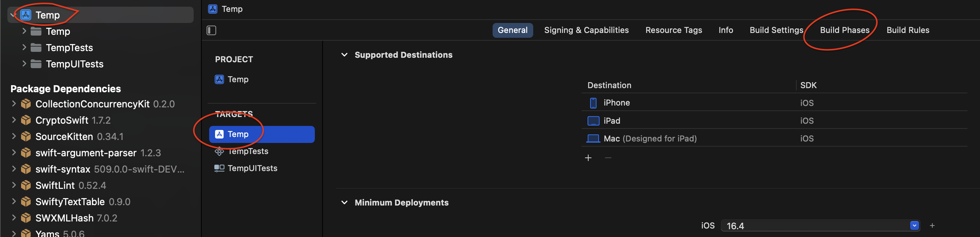Collapse the Supported Destinations section
Screen dimensions: 980x237
(344, 55)
